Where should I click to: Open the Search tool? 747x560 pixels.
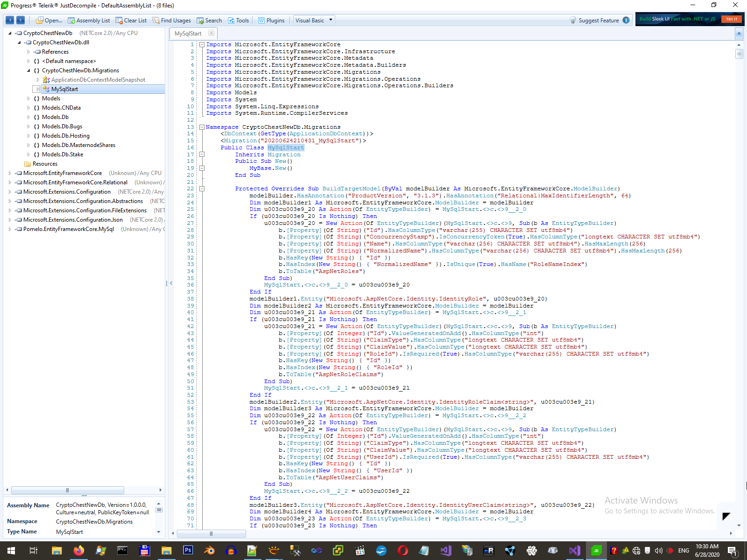tap(209, 20)
